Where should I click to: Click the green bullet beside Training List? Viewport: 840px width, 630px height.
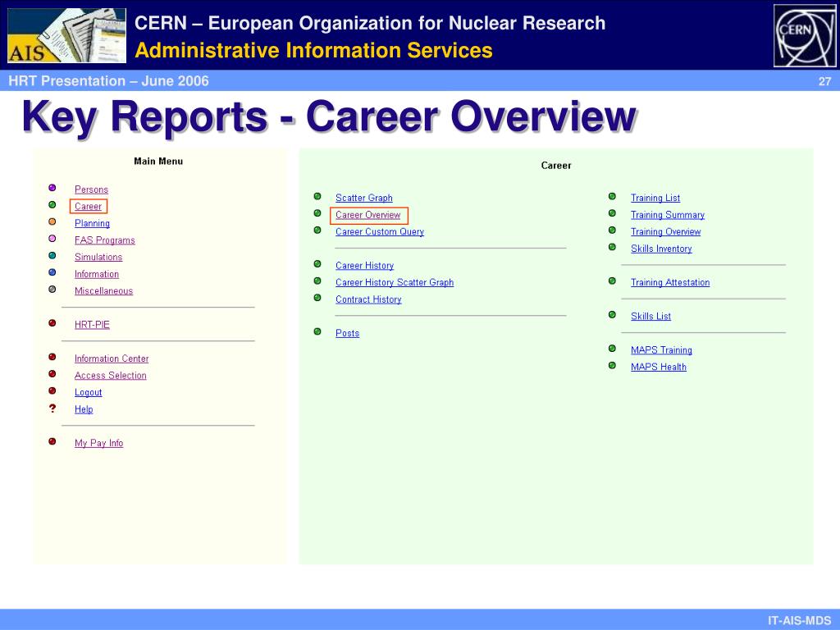coord(612,197)
